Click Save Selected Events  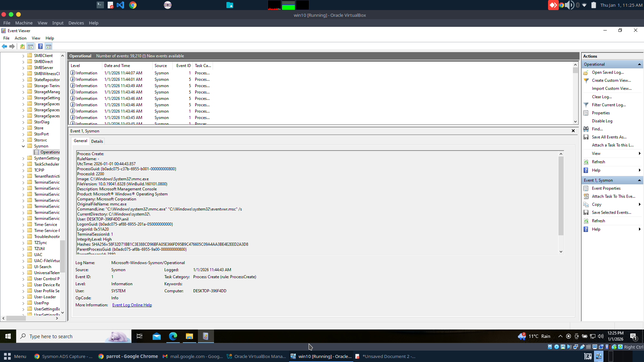coord(611,213)
